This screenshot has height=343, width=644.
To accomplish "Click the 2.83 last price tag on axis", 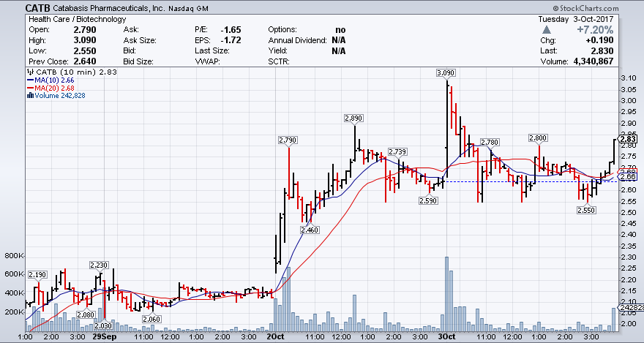I will [628, 139].
